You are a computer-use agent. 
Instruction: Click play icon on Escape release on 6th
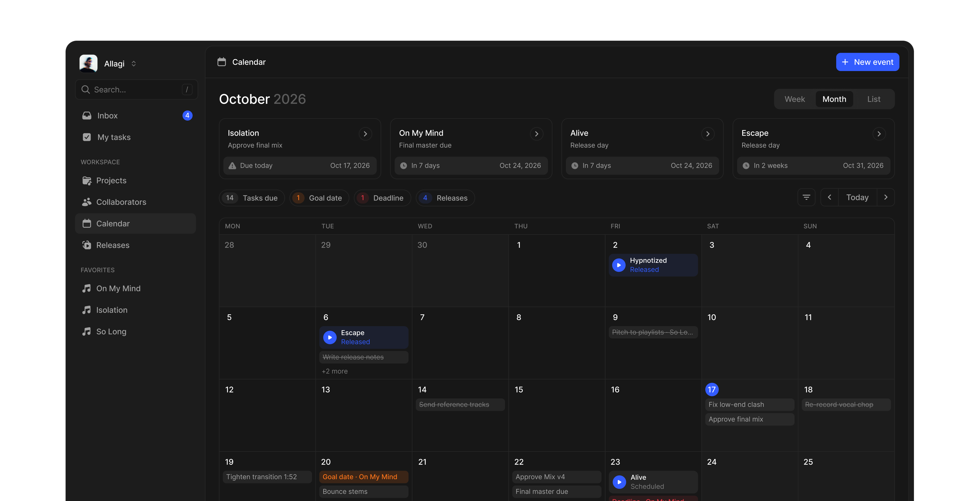pyautogui.click(x=330, y=337)
